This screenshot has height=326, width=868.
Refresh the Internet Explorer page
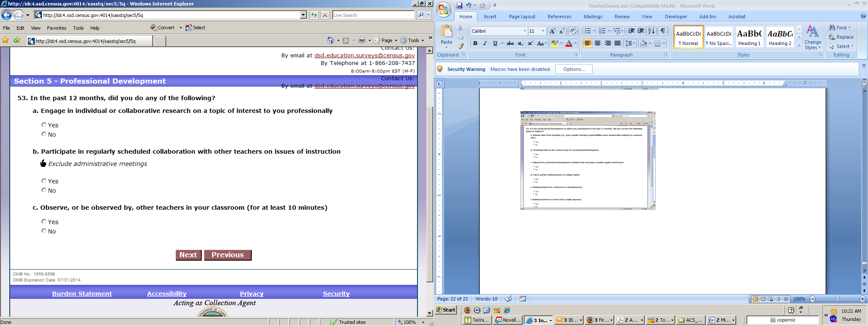coord(314,15)
